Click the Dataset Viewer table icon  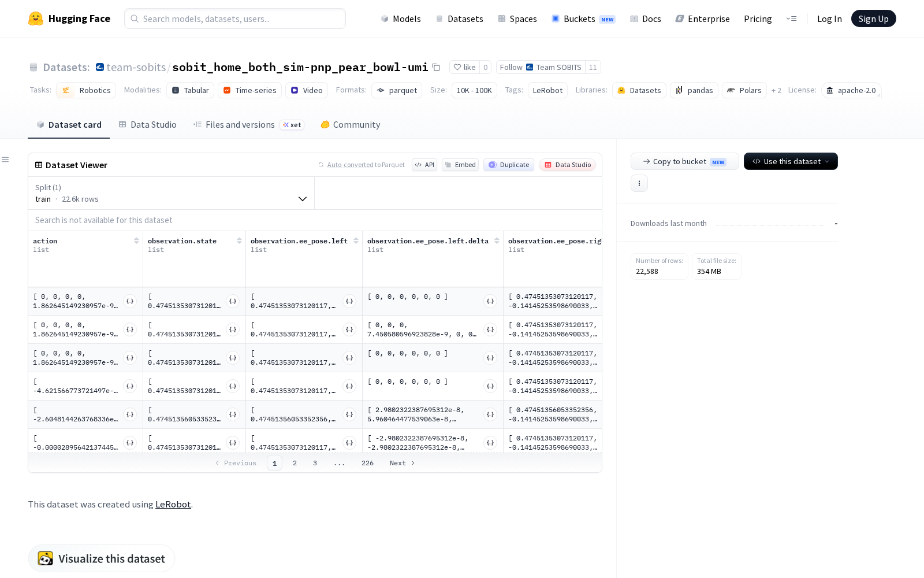(39, 165)
